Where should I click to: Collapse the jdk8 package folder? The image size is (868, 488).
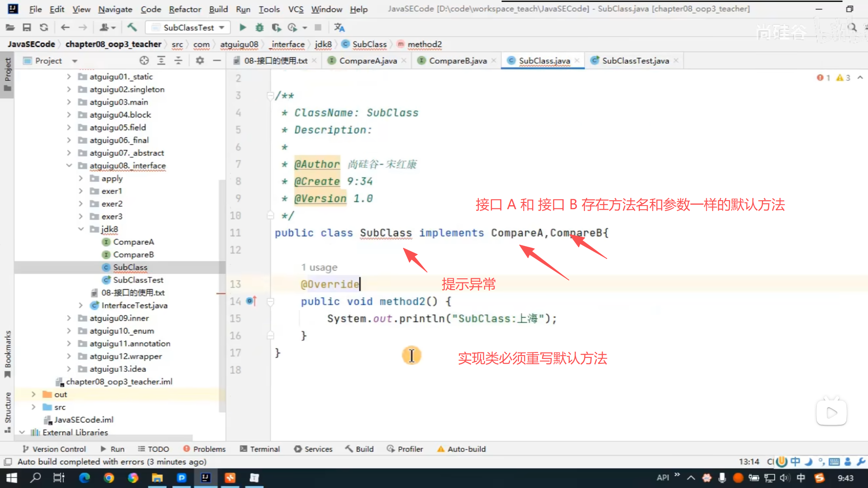point(81,229)
